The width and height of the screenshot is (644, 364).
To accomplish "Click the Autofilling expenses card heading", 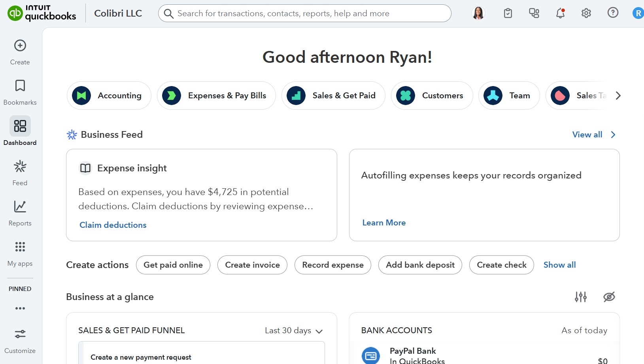I will 471,175.
